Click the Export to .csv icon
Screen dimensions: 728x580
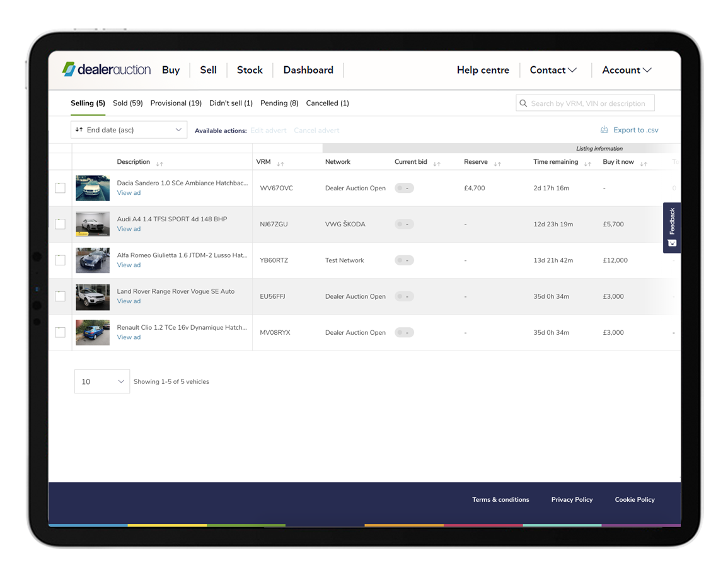pos(604,130)
